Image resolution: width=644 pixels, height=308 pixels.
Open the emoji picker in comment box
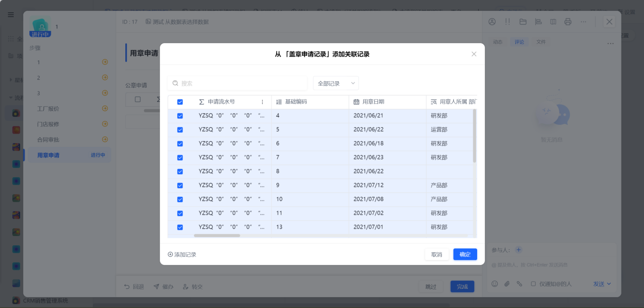coord(494,284)
